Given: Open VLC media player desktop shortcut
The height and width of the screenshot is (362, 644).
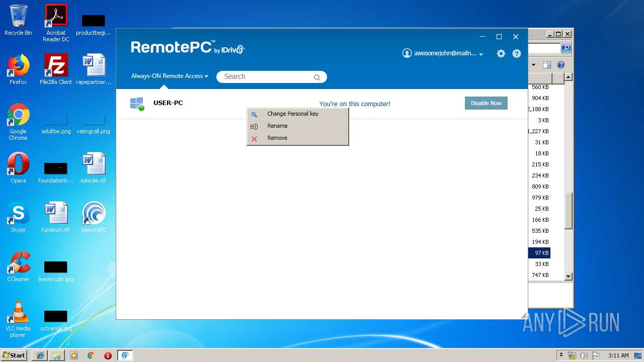Looking at the screenshot, I should pyautogui.click(x=18, y=319).
